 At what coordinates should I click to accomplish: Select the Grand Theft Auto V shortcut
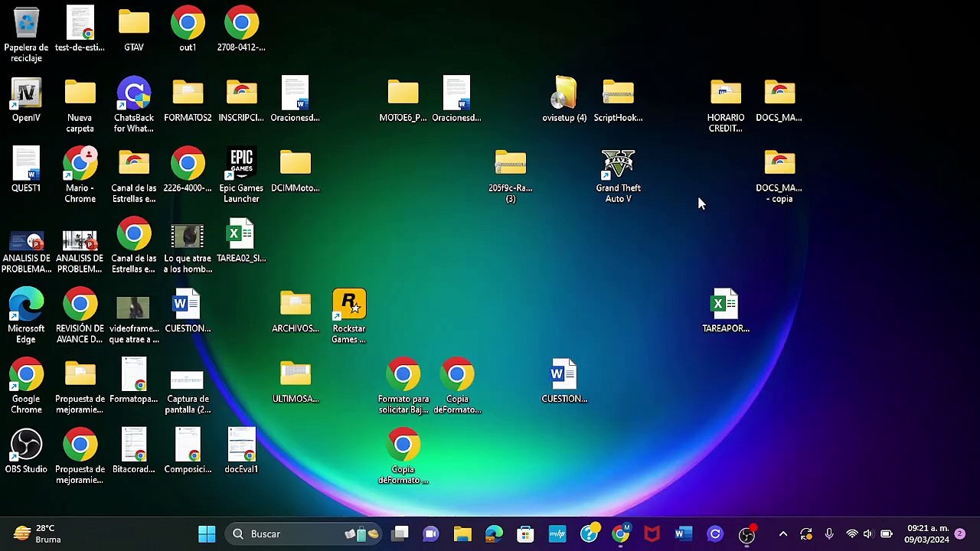[x=618, y=176]
